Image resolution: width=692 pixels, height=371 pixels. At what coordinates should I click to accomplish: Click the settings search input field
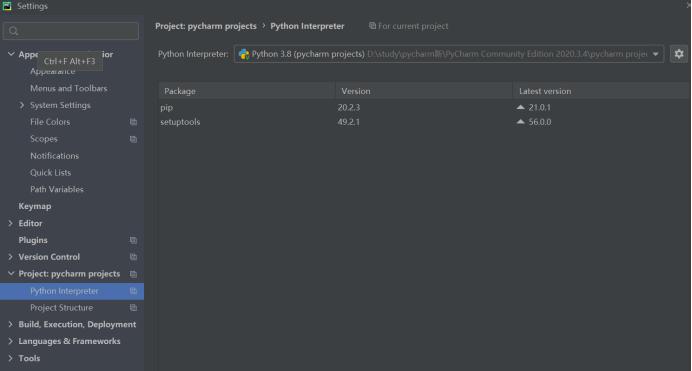(71, 31)
